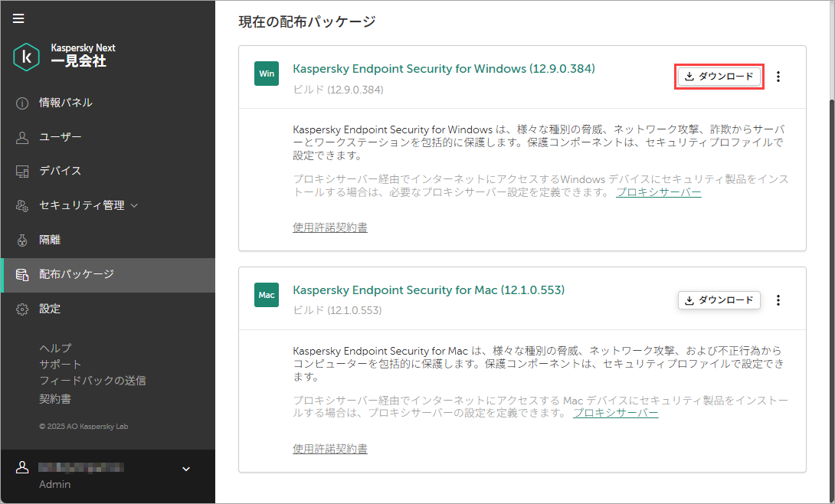Click the ビルド (12.1.0.553) text
835x504 pixels.
[x=338, y=310]
